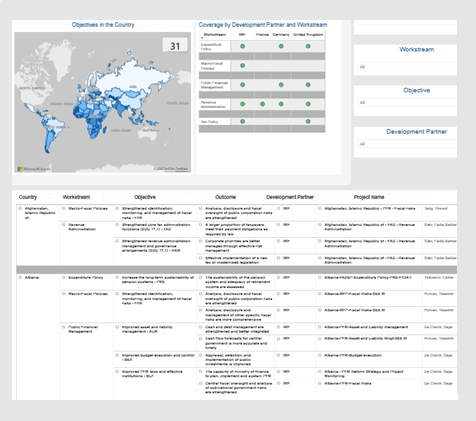Click the 31 count card on the map
Screen dimensions: 476x421
click(x=175, y=46)
